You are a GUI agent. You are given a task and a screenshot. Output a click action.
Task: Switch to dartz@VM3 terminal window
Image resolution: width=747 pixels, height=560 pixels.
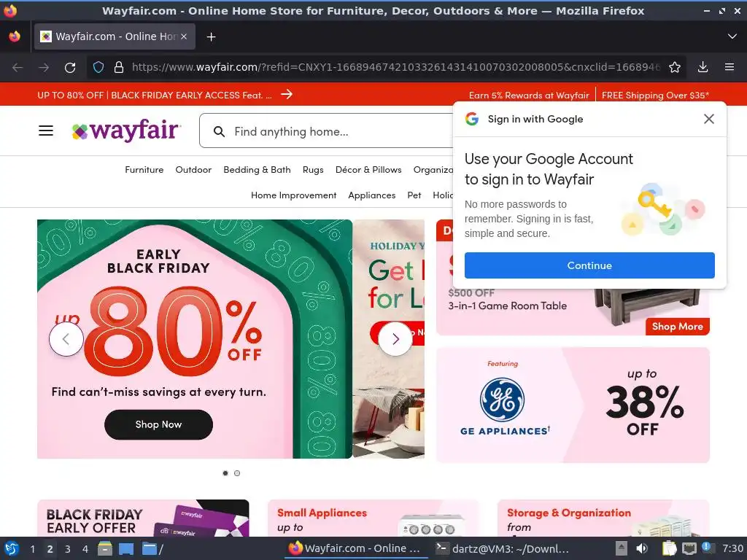tap(503, 548)
